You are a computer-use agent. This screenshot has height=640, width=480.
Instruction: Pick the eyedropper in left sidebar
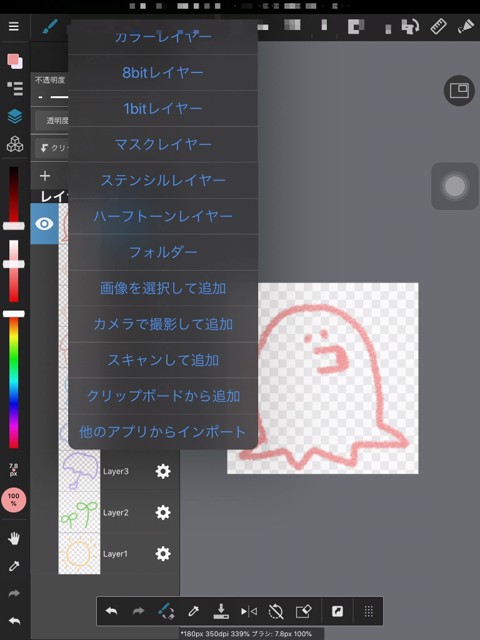click(x=14, y=566)
